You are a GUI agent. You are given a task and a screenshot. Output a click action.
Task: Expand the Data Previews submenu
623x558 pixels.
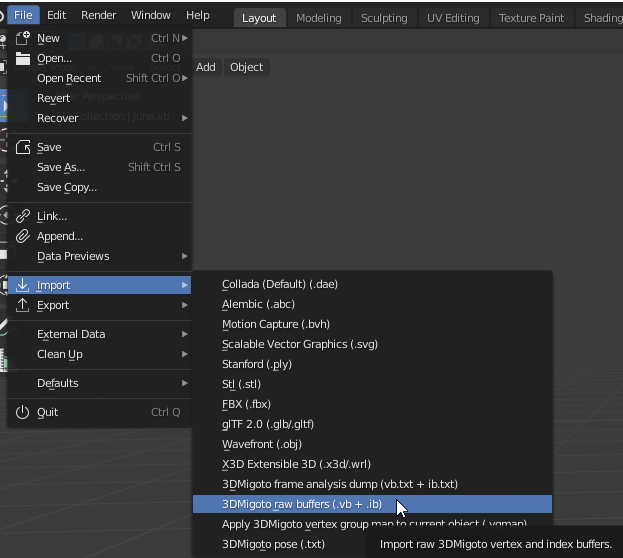pos(99,256)
